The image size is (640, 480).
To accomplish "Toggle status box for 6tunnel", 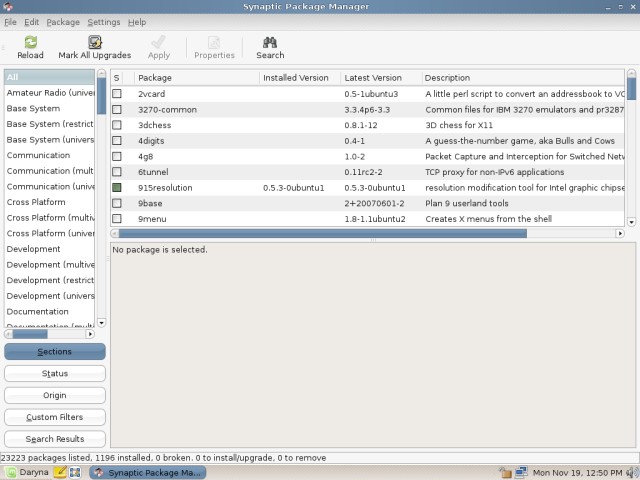I will point(117,172).
